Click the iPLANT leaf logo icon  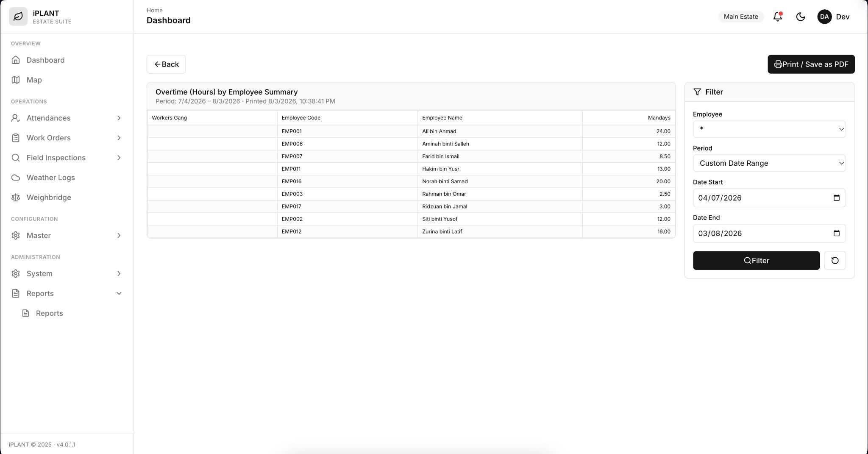click(x=18, y=17)
